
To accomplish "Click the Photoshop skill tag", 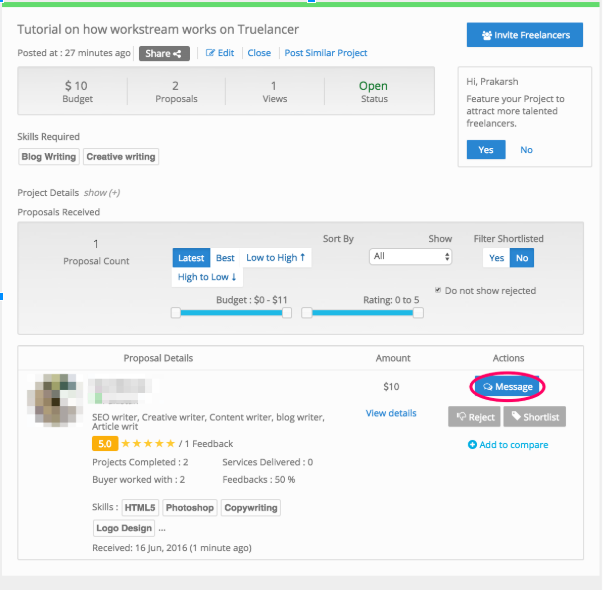I will click(191, 509).
